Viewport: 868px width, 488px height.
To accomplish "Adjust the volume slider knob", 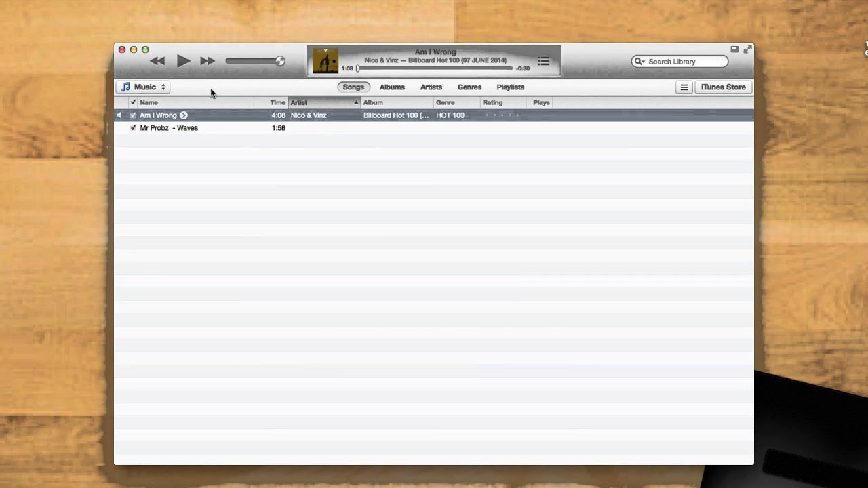I will (x=280, y=61).
